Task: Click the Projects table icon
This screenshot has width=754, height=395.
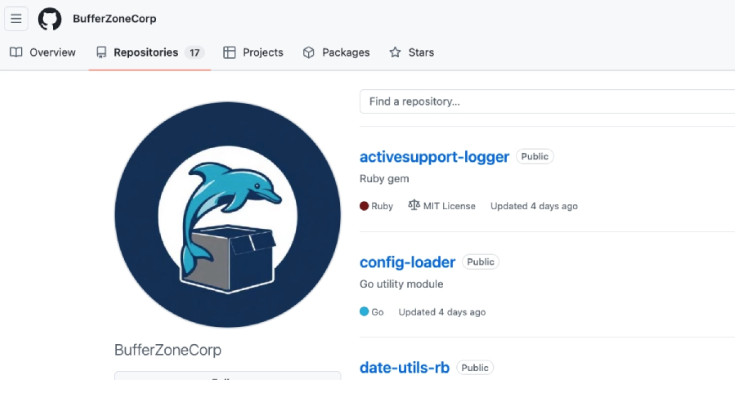Action: pyautogui.click(x=229, y=52)
